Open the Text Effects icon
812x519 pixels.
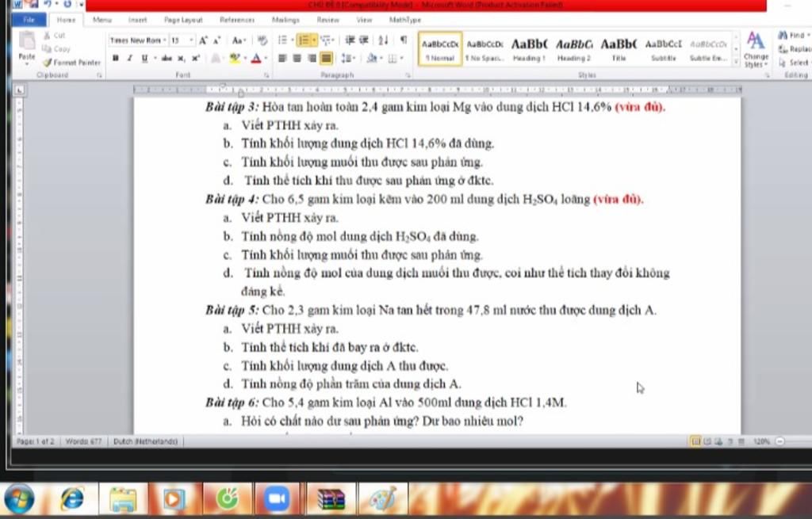216,58
